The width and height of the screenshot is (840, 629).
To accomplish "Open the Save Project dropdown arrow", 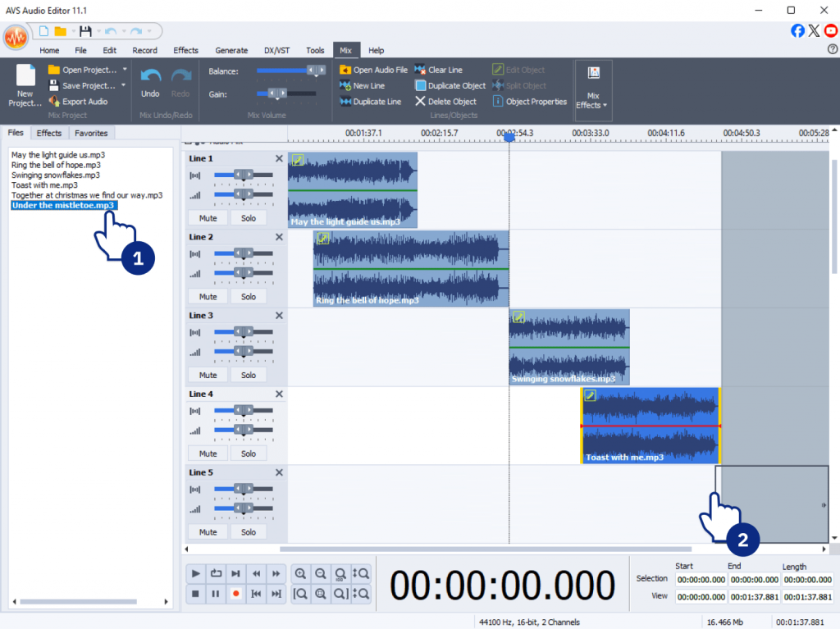I will [124, 85].
